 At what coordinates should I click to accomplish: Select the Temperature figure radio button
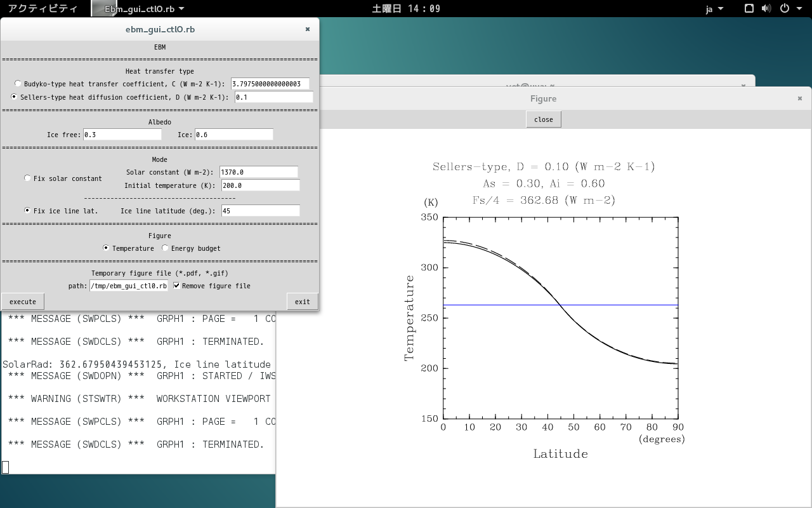(106, 248)
